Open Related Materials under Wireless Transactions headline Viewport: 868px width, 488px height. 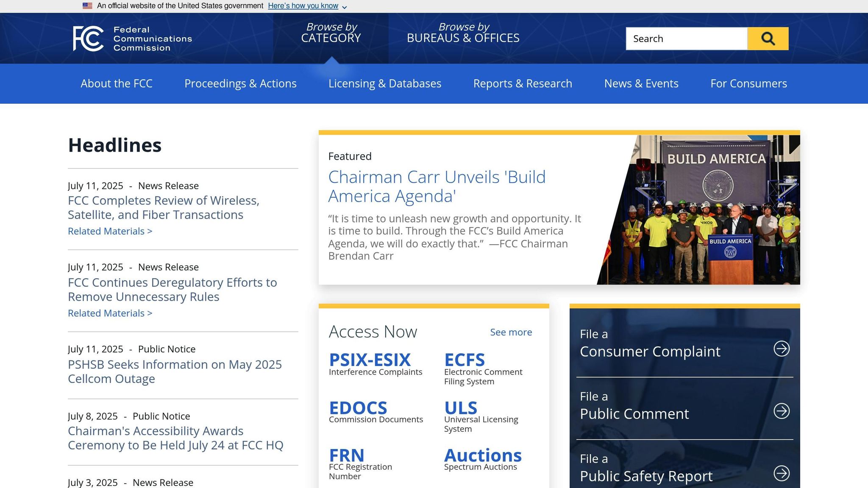pyautogui.click(x=110, y=231)
